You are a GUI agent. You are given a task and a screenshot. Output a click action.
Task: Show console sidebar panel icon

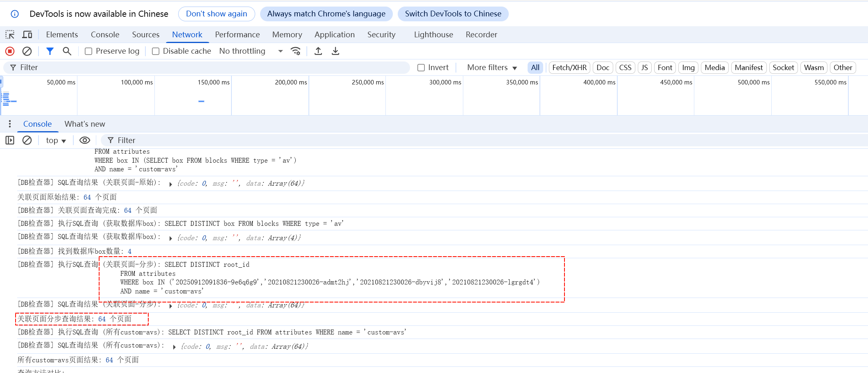pos(10,141)
